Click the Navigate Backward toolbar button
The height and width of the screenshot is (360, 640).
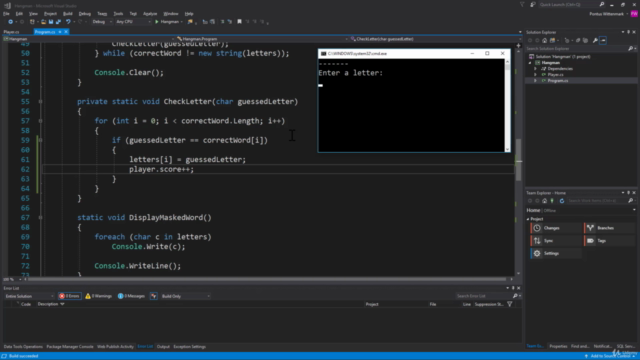tap(11, 22)
